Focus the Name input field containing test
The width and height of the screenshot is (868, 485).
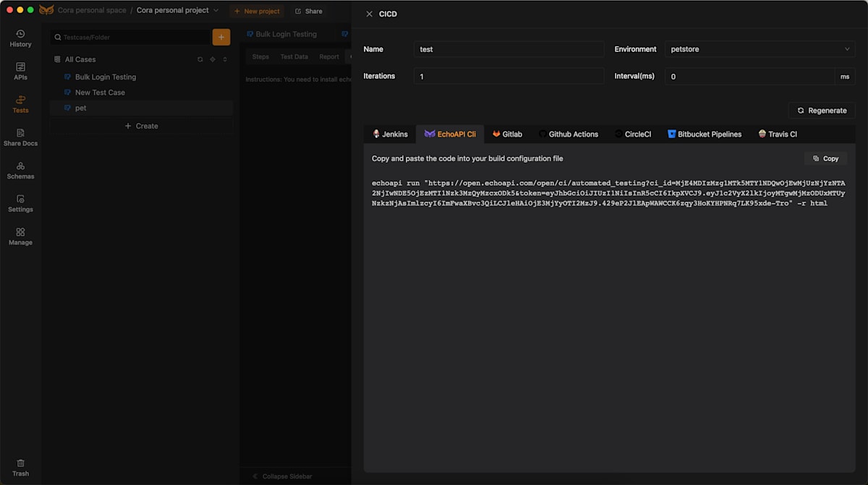pos(509,49)
